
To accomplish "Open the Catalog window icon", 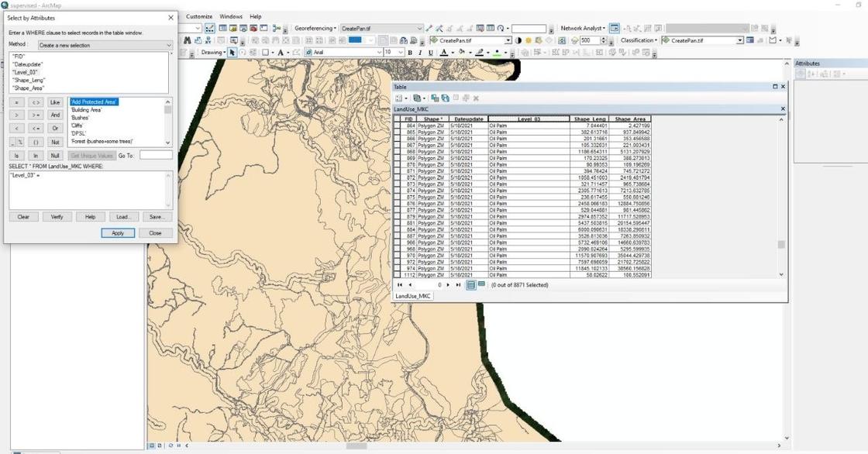I will [233, 28].
